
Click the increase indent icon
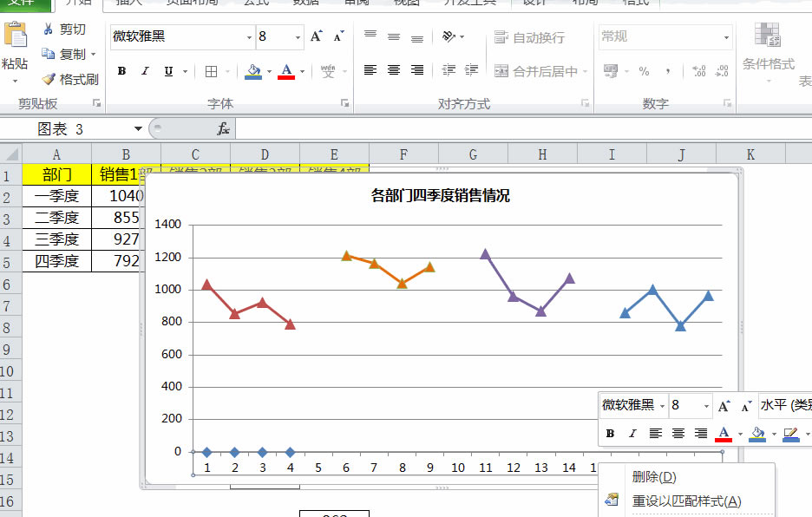coord(471,70)
